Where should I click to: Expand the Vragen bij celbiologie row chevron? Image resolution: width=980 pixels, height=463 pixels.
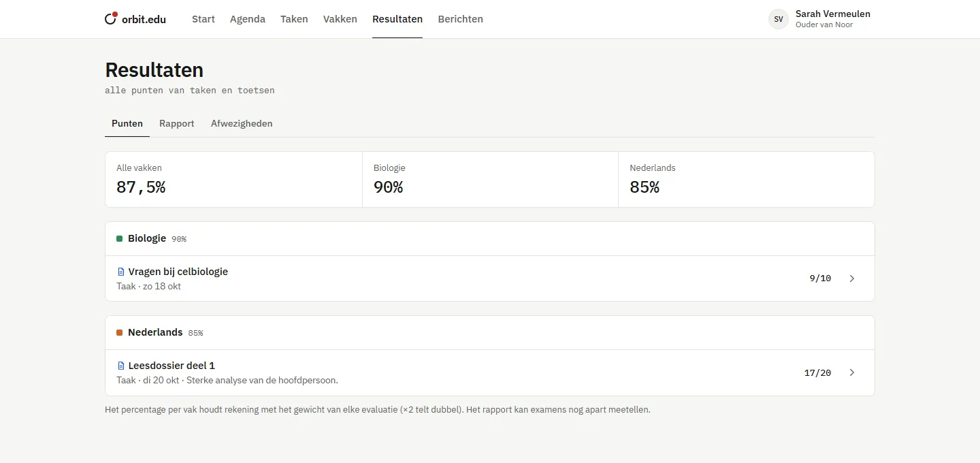pyautogui.click(x=852, y=278)
